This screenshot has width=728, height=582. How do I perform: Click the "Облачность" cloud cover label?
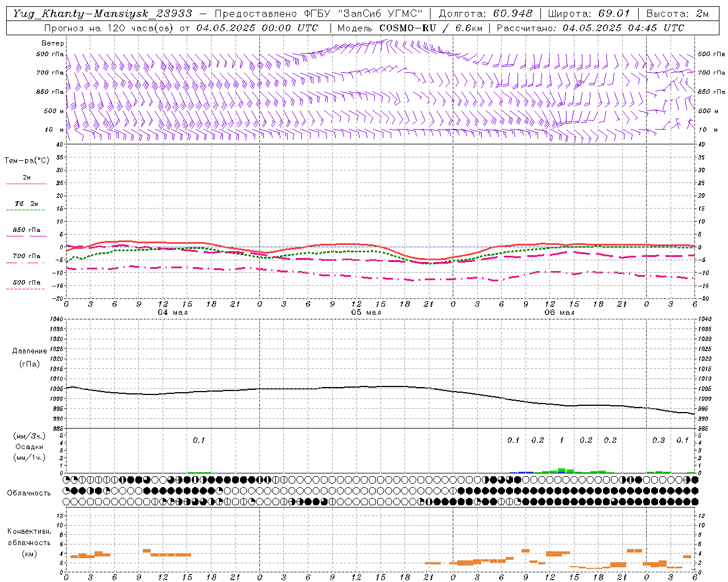[29, 493]
